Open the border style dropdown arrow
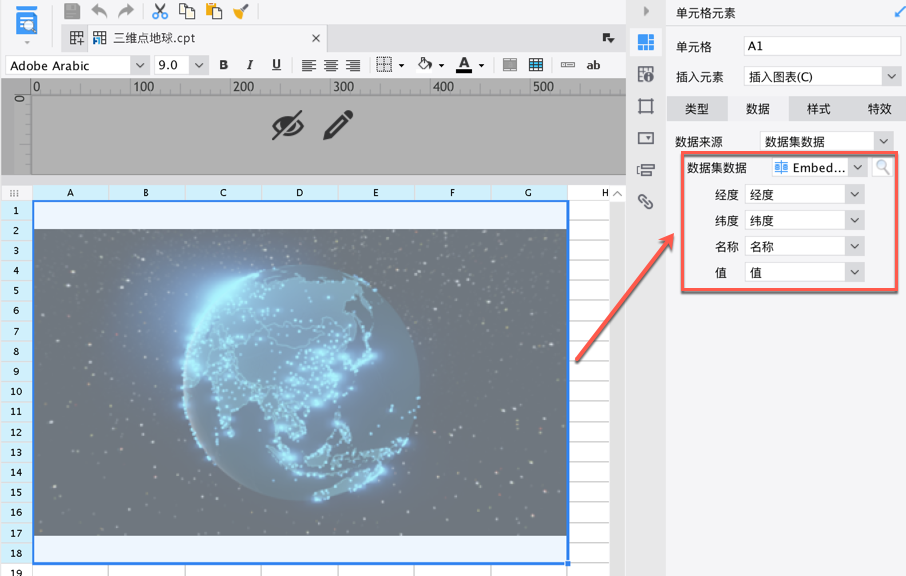This screenshot has height=576, width=906. [x=402, y=66]
